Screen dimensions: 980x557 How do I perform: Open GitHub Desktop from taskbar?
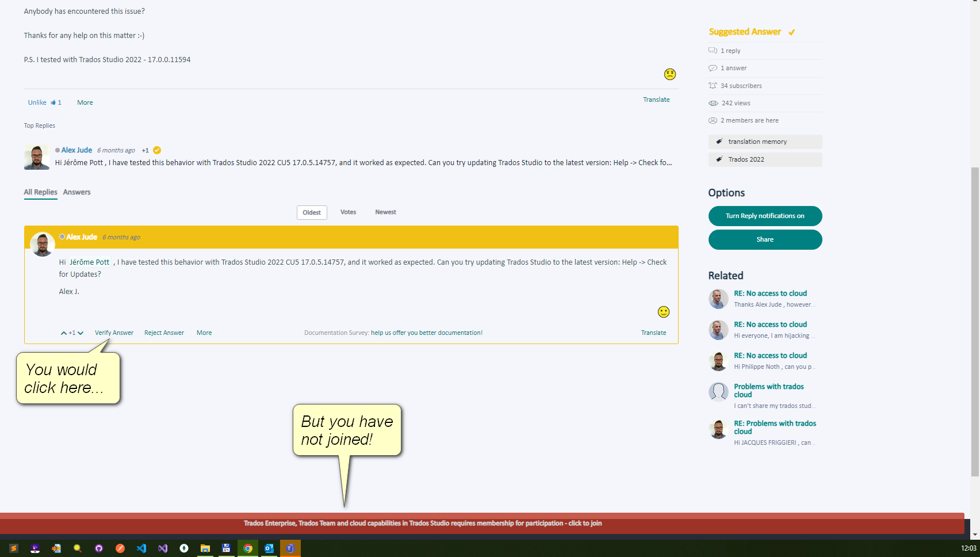click(99, 548)
